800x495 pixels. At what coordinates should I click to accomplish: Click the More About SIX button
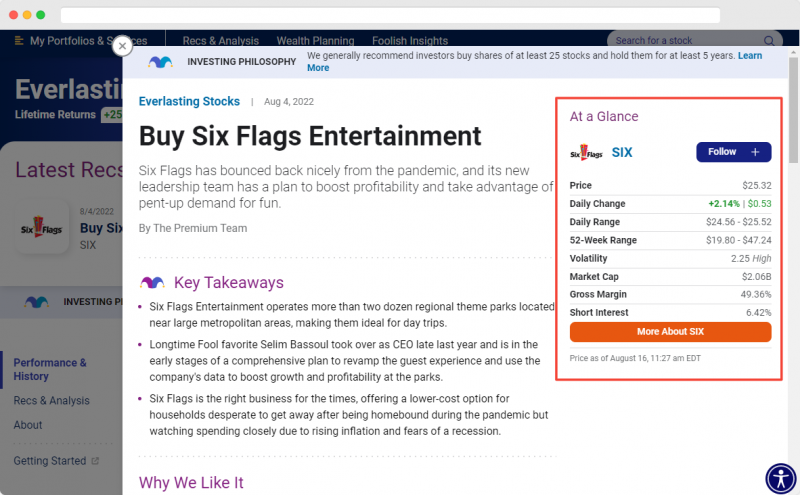point(670,332)
